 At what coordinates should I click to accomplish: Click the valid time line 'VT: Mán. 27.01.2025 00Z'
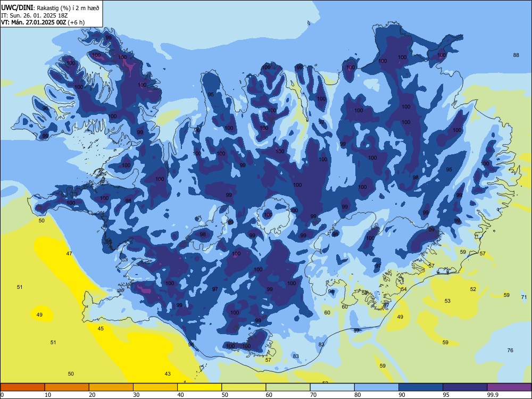34,22
